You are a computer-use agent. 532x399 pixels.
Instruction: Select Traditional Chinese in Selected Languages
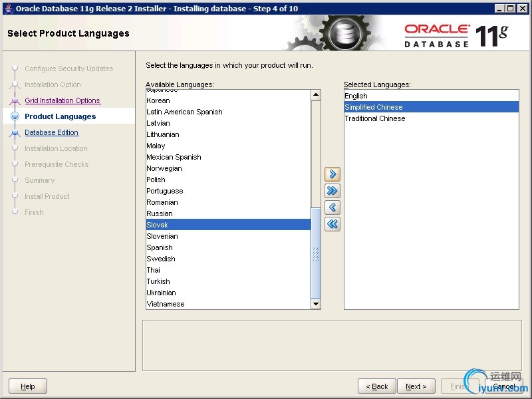pyautogui.click(x=431, y=118)
